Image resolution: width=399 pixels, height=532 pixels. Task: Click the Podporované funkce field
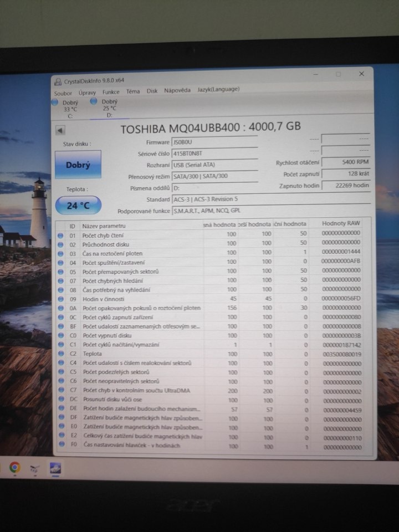click(x=271, y=211)
